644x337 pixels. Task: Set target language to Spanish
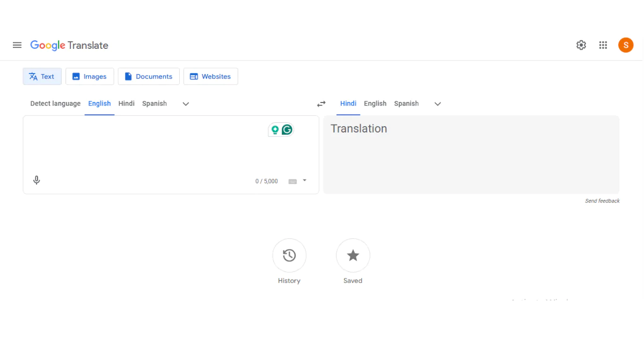[x=406, y=103]
